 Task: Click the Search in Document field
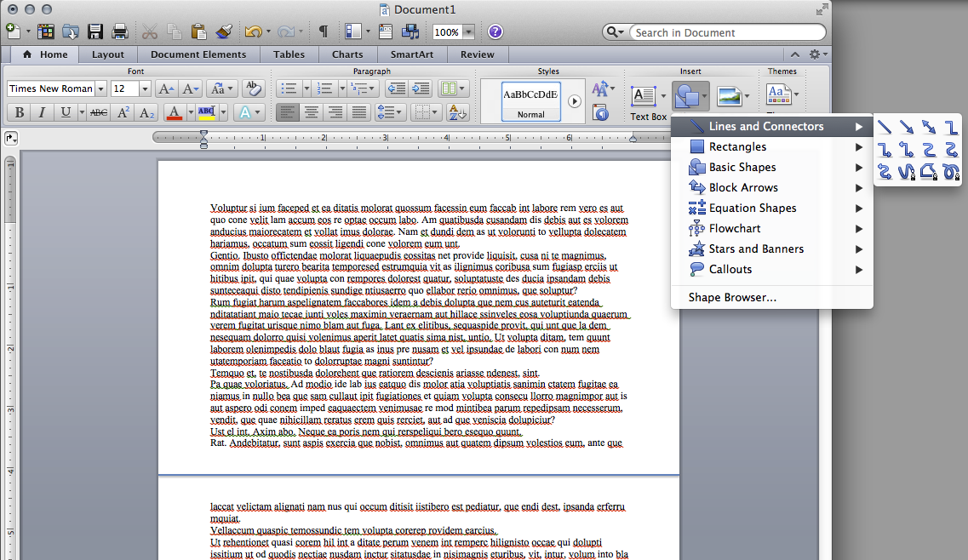coord(727,32)
